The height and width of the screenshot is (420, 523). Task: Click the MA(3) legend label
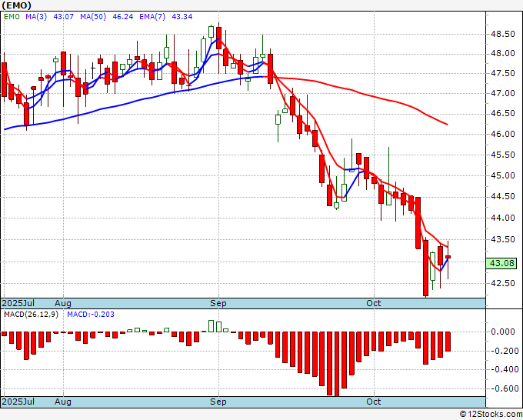click(x=36, y=17)
